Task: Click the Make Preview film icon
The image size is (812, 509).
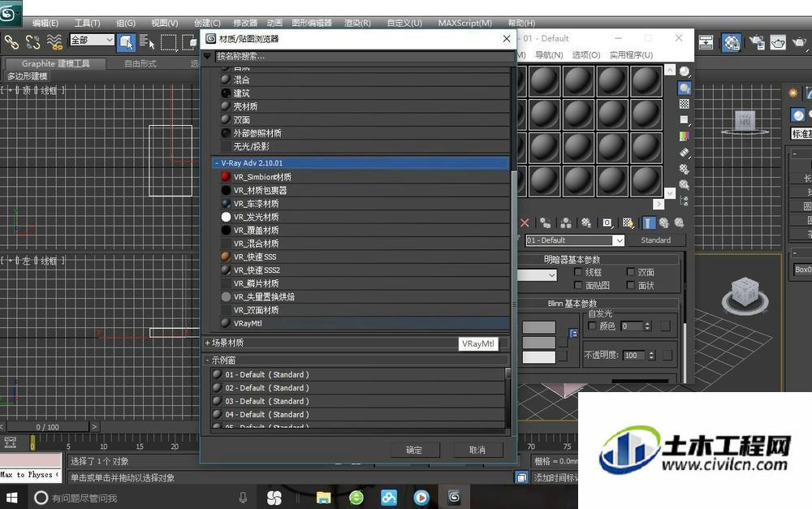Action: pyautogui.click(x=685, y=153)
